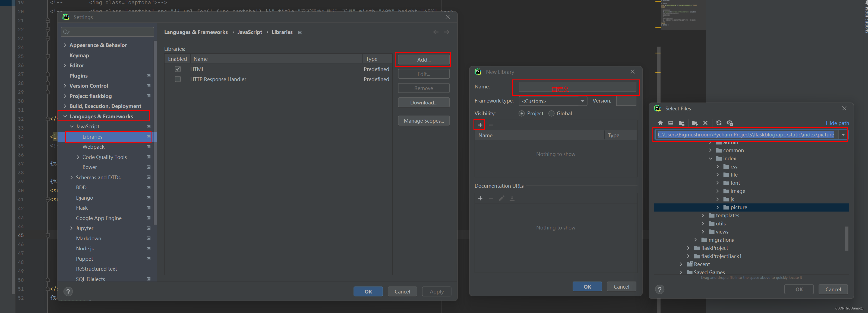868x313 pixels.
Task: Click the Settings search field
Action: point(108,32)
